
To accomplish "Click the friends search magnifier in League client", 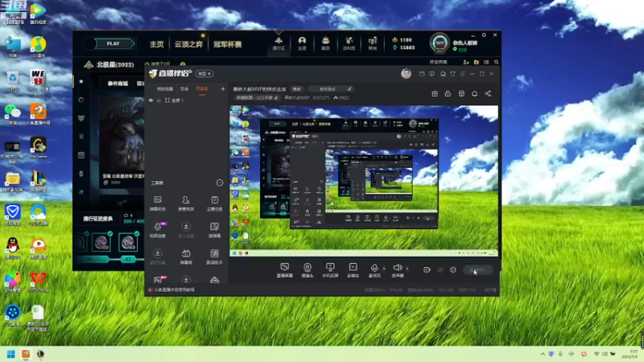I will coord(497,63).
